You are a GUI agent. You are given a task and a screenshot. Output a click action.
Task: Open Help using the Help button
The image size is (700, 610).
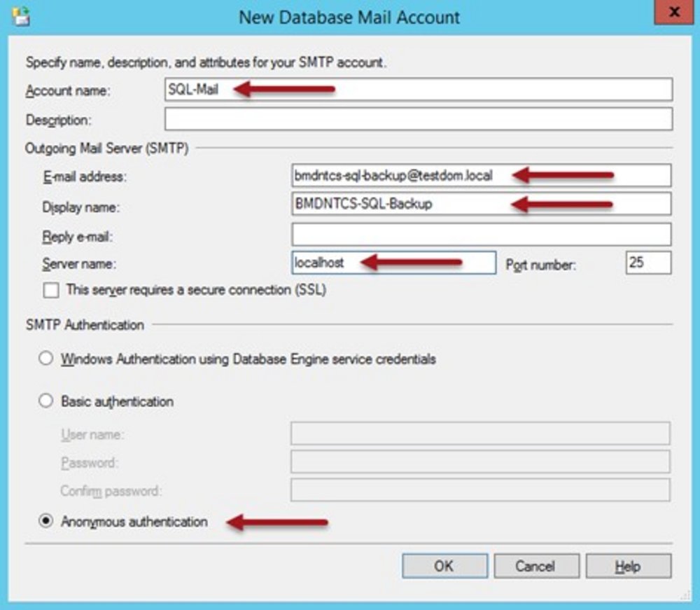point(628,566)
